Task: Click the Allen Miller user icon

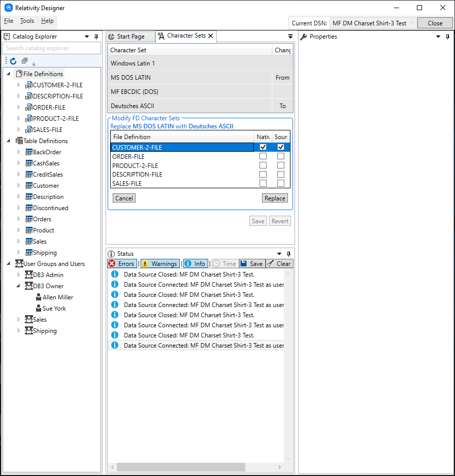Action: tap(39, 297)
